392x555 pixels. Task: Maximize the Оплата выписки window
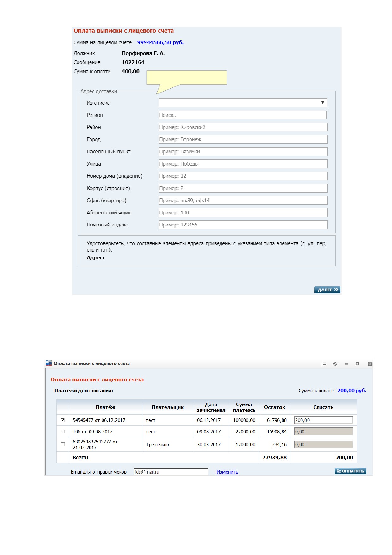357,364
